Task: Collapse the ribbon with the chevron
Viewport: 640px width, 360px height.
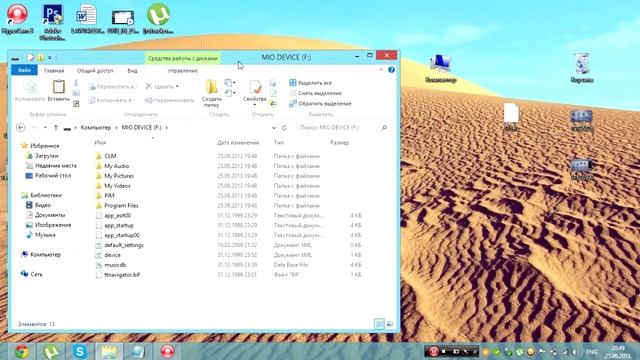Action: [x=381, y=70]
